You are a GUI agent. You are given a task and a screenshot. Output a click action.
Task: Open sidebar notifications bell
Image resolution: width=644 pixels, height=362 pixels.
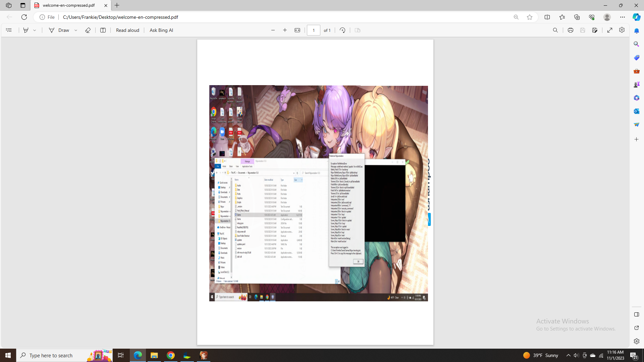coord(636,31)
